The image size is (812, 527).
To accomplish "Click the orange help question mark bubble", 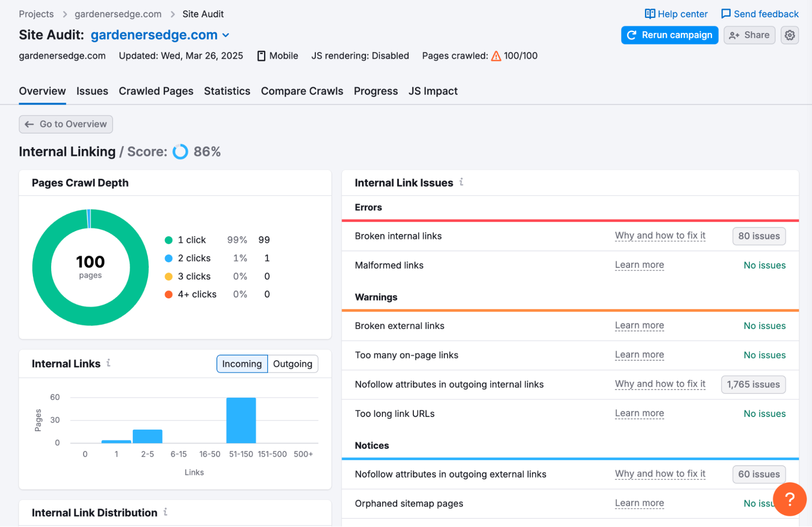I will (x=789, y=499).
